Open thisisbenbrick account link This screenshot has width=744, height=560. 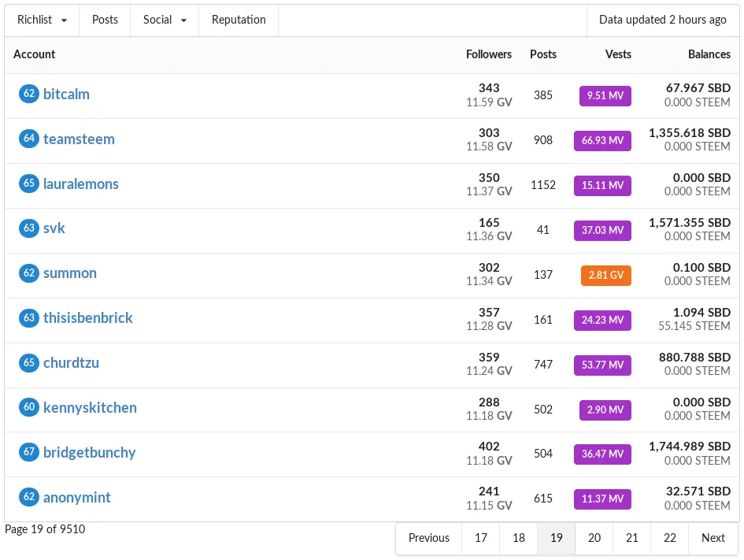[87, 317]
